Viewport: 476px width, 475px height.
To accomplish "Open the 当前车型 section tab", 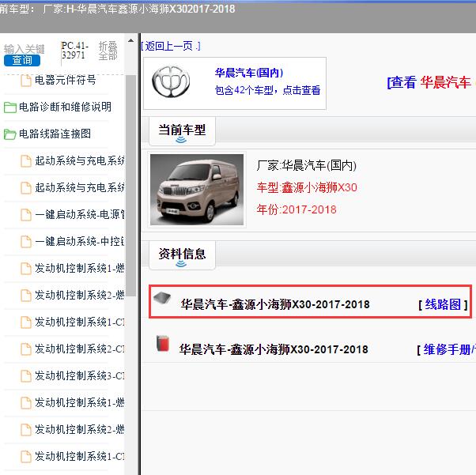I will [x=182, y=131].
